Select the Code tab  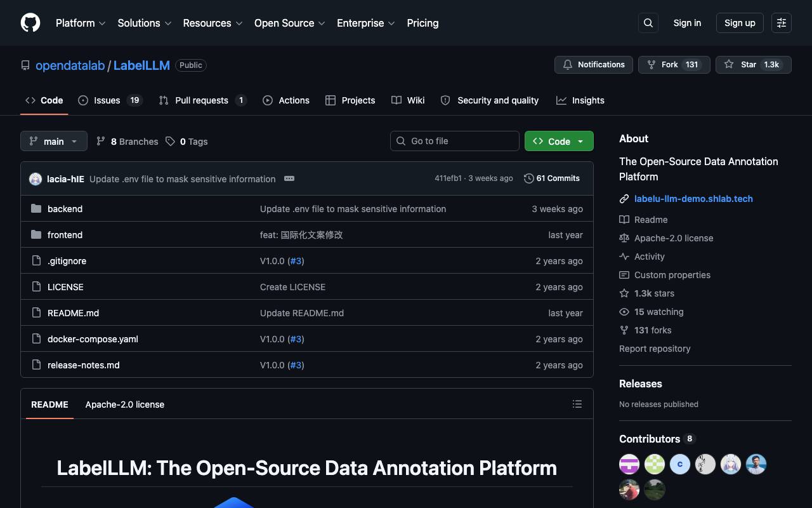tap(44, 100)
